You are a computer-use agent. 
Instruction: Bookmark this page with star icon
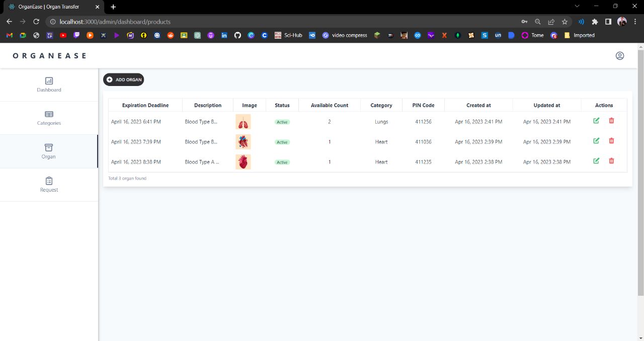coord(565,22)
